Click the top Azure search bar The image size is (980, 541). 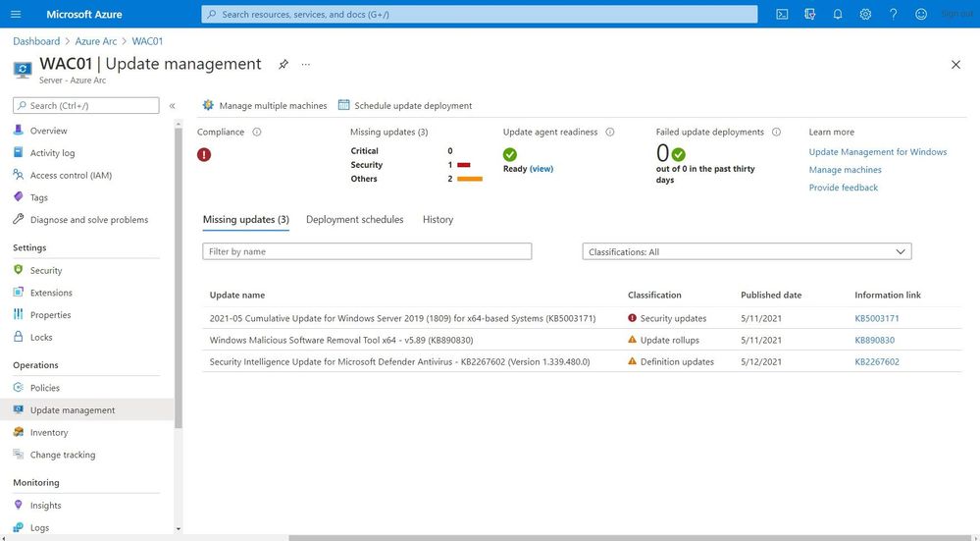tap(480, 14)
